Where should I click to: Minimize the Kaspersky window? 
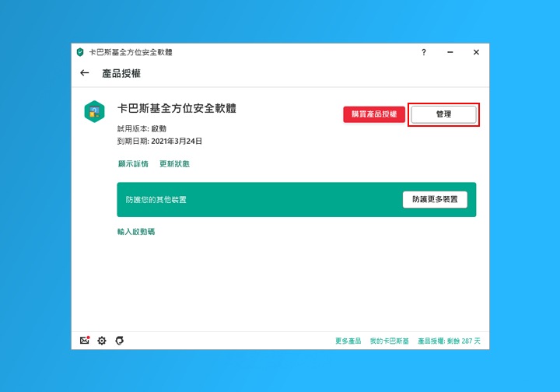(x=450, y=52)
